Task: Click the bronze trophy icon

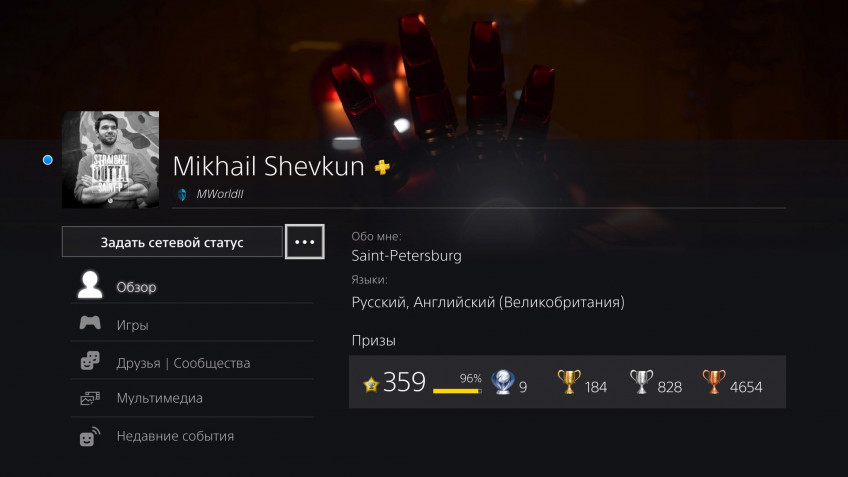Action: [x=713, y=382]
